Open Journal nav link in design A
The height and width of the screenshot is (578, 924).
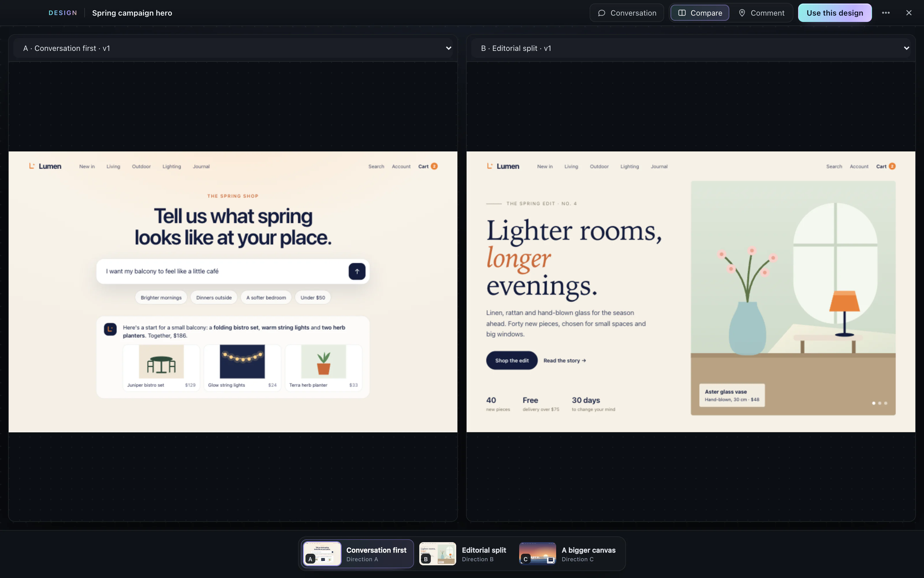point(201,167)
